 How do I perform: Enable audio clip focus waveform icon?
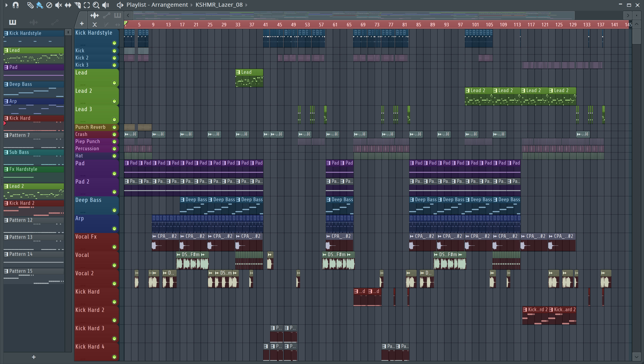tap(95, 15)
